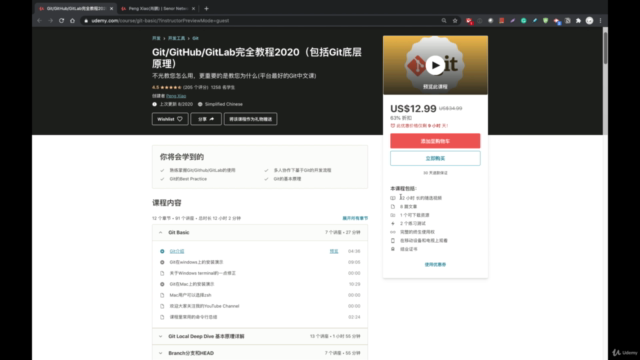This screenshot has height=360, width=640.
Task: Click the US$12.99 price text
Action: (x=413, y=109)
